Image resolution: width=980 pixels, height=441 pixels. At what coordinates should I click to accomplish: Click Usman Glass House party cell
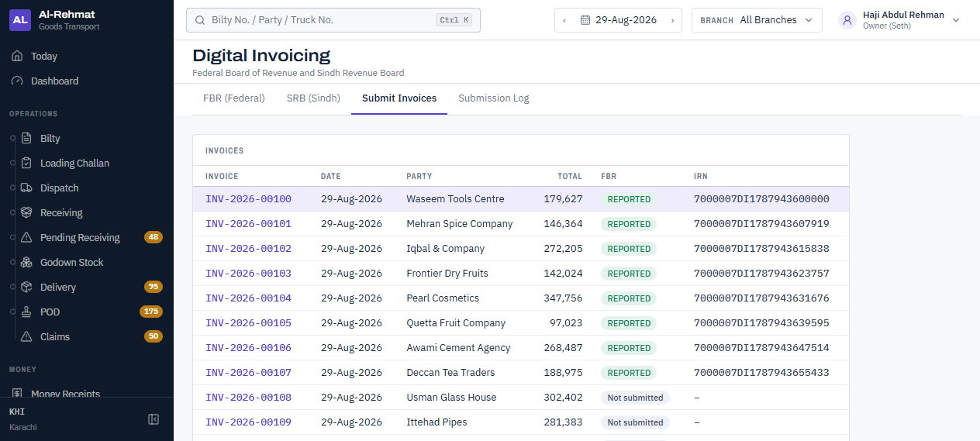[451, 398]
